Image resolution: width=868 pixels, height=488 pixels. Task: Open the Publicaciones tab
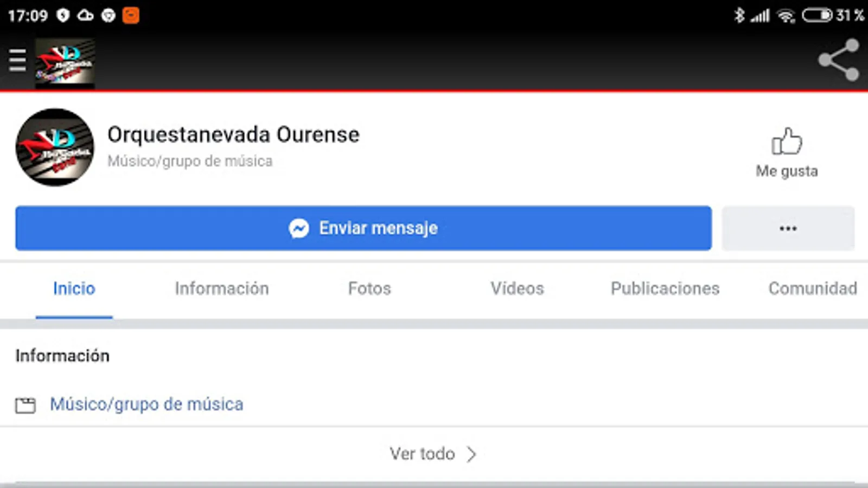point(665,289)
